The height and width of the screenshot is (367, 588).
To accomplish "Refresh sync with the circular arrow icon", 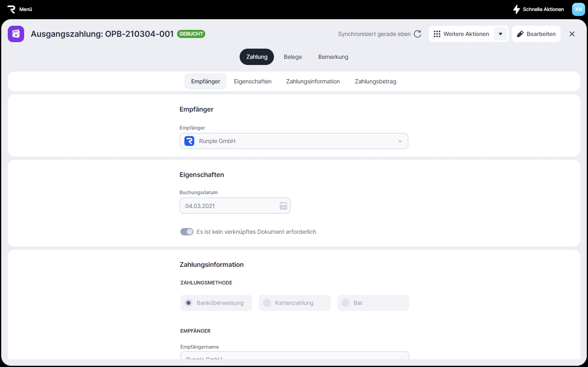I will (x=417, y=34).
